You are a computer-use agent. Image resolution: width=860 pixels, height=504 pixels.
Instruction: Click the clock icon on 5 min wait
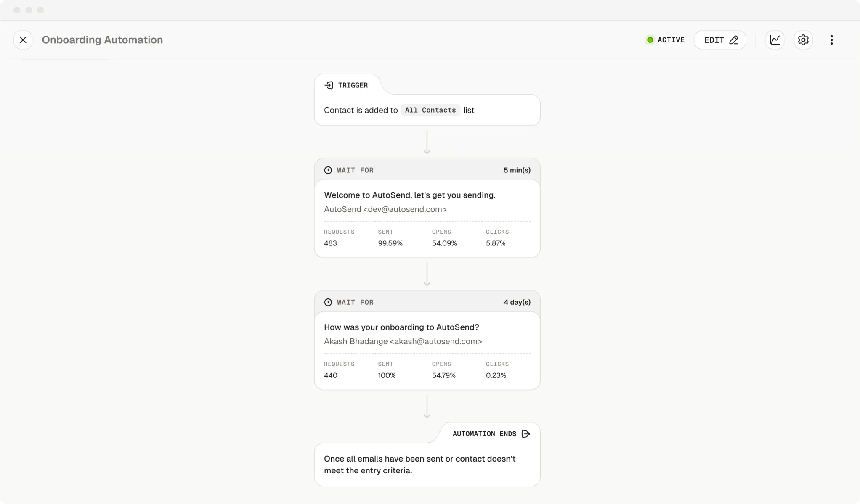click(328, 170)
